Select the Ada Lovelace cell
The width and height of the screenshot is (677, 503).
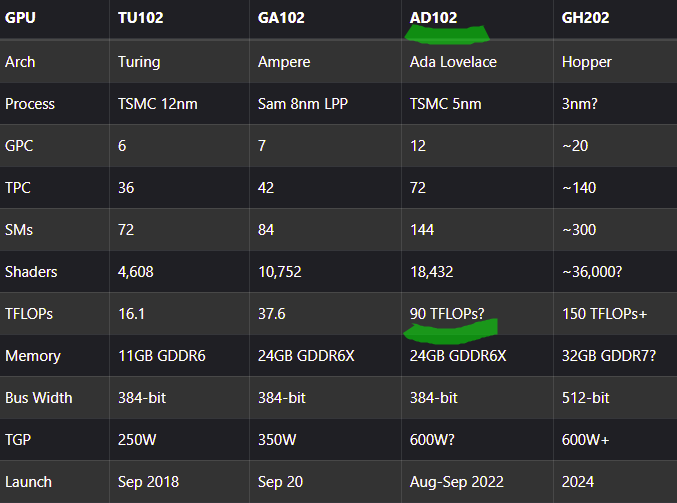(x=453, y=62)
